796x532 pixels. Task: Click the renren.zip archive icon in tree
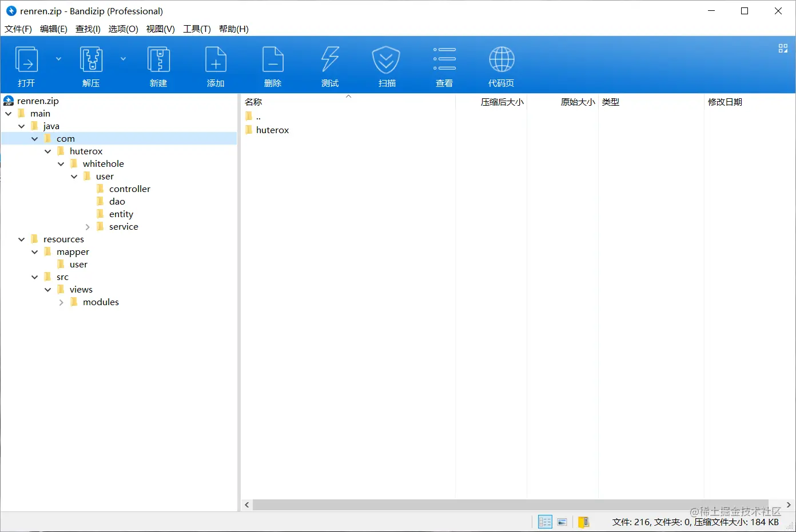pos(9,101)
